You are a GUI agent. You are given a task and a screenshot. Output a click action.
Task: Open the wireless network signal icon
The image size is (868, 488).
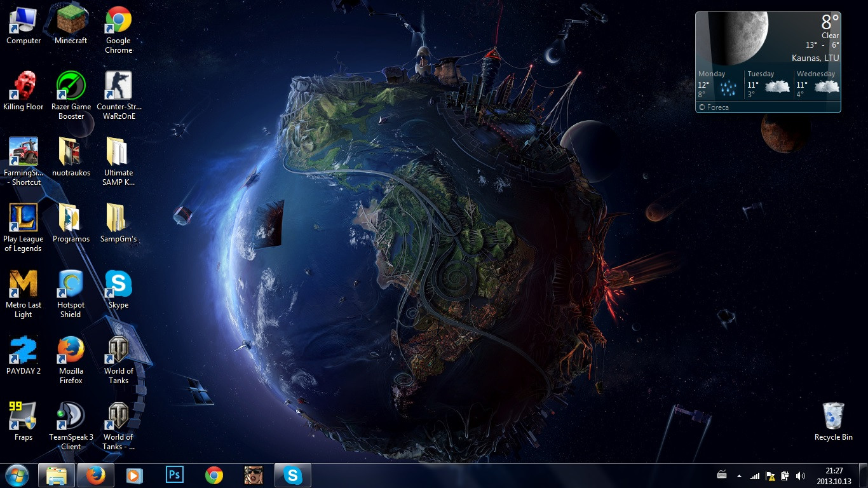(x=755, y=476)
